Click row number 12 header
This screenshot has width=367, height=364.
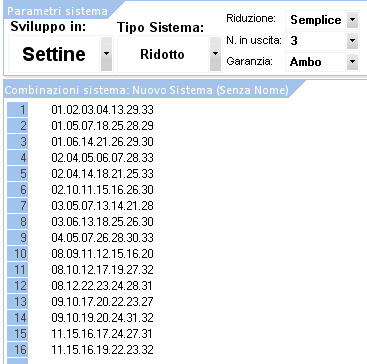tap(17, 286)
